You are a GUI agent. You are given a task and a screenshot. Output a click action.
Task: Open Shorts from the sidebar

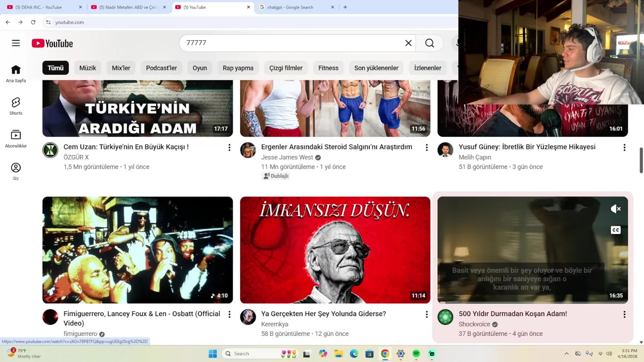(16, 106)
